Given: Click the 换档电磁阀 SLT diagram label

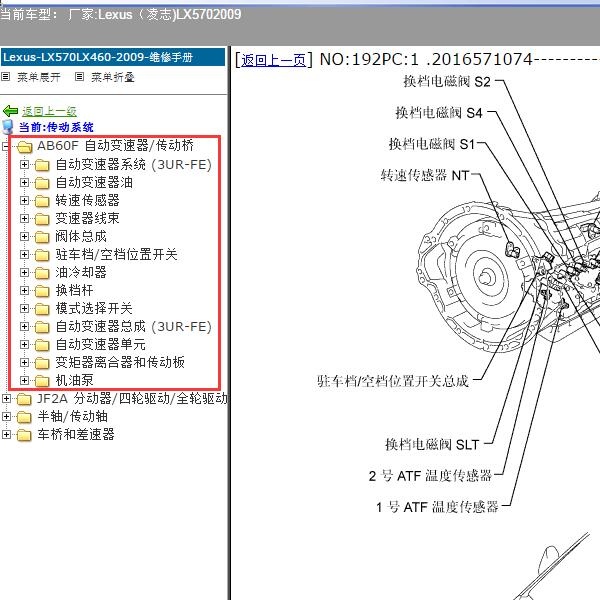Looking at the screenshot, I should pos(432,445).
